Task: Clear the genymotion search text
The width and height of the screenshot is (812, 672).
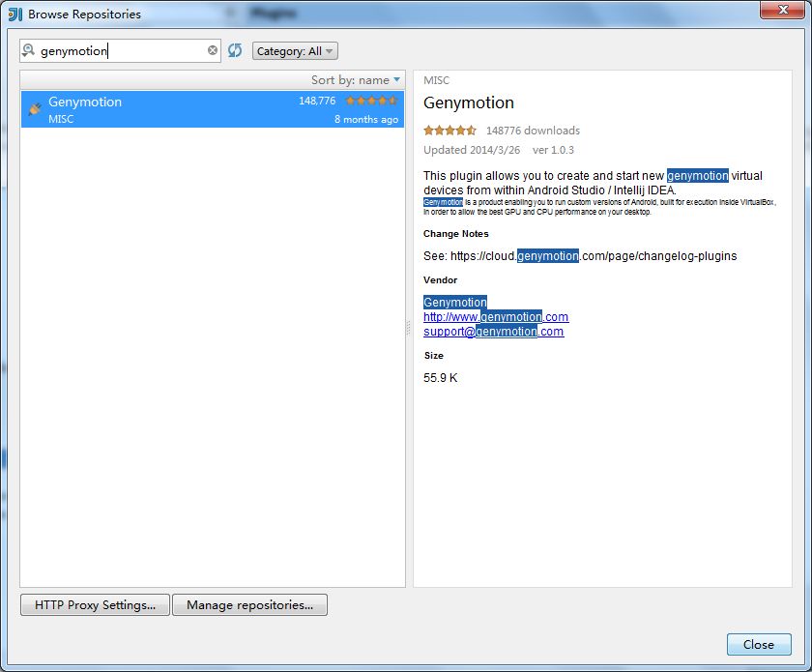Action: tap(213, 50)
